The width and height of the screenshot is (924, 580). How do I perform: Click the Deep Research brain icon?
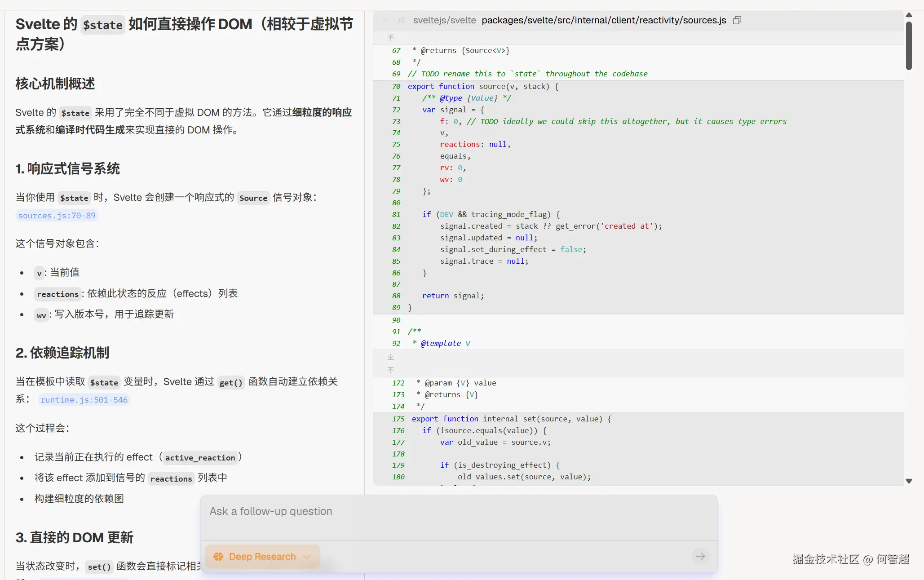(x=218, y=557)
